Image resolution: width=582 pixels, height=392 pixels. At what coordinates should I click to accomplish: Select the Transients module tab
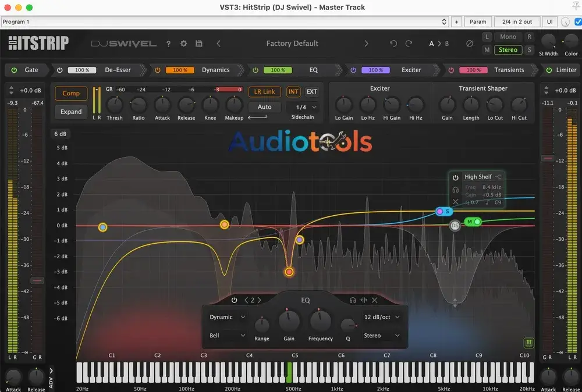click(x=509, y=70)
